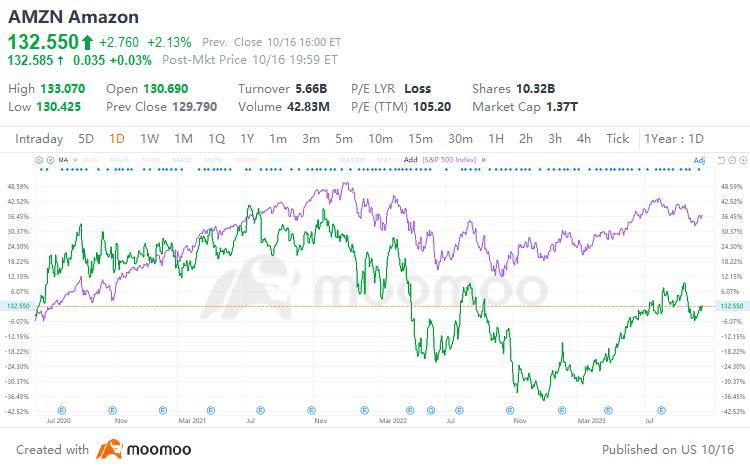Viewport: 750px width, 470px height.
Task: Select the 5D timeframe tab
Action: (86, 139)
